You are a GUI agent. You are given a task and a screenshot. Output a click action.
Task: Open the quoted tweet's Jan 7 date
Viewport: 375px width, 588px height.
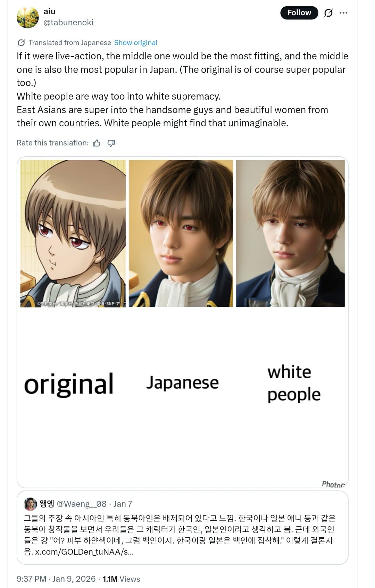pyautogui.click(x=123, y=504)
